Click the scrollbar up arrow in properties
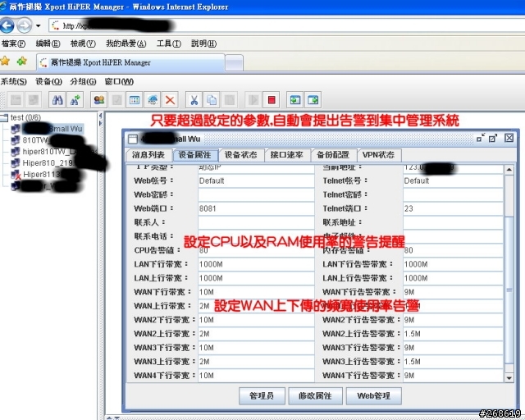The height and width of the screenshot is (420, 525). [509, 170]
